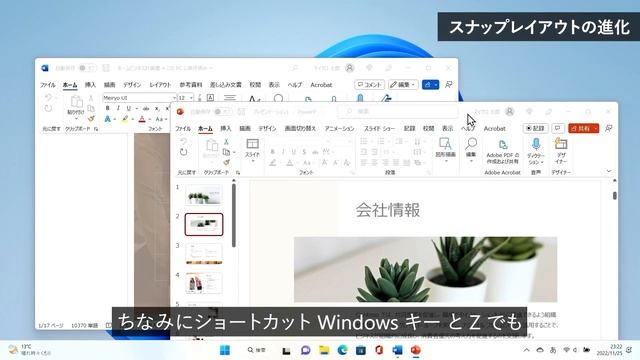Click PowerPoint's user account avatar
This screenshot has width=640, height=360.
509,111
